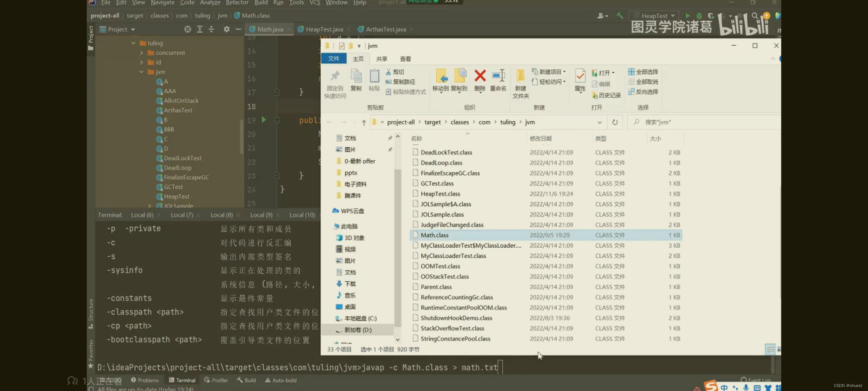Click the Explorer navigation pane scrollbar
Viewport: 868px width, 391px height.
coord(397,248)
